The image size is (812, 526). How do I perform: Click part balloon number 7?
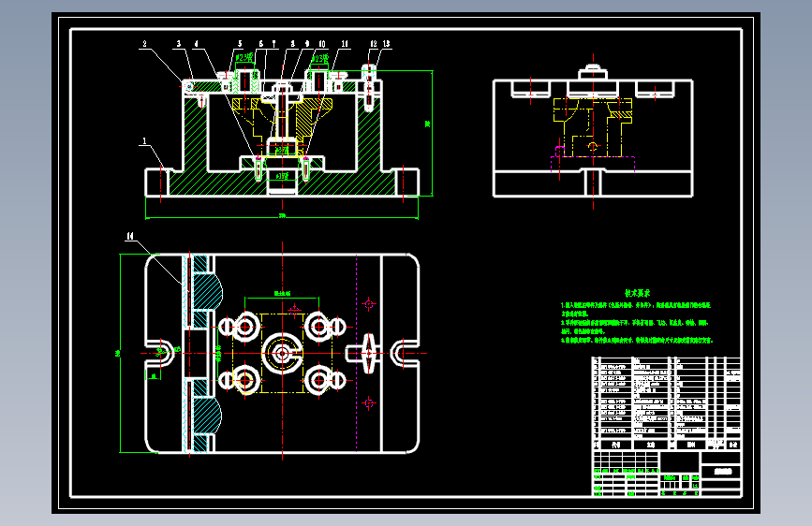[x=274, y=44]
